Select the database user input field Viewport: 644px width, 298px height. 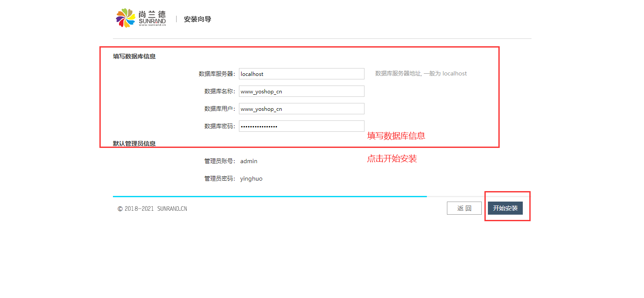[x=302, y=109]
